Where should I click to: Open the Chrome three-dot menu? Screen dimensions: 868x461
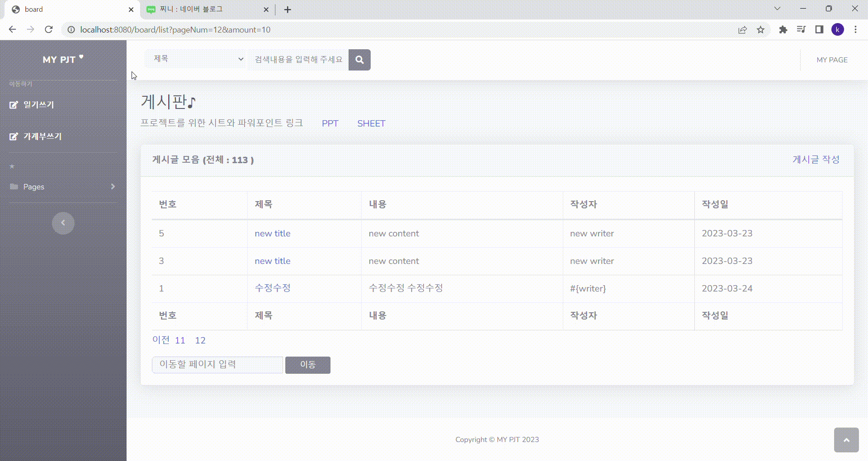(x=855, y=30)
